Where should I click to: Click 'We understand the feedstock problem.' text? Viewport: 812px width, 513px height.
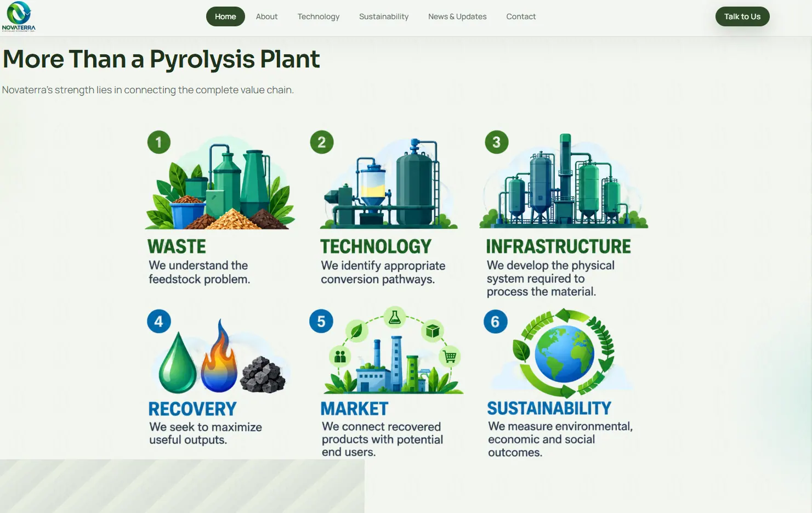point(200,272)
